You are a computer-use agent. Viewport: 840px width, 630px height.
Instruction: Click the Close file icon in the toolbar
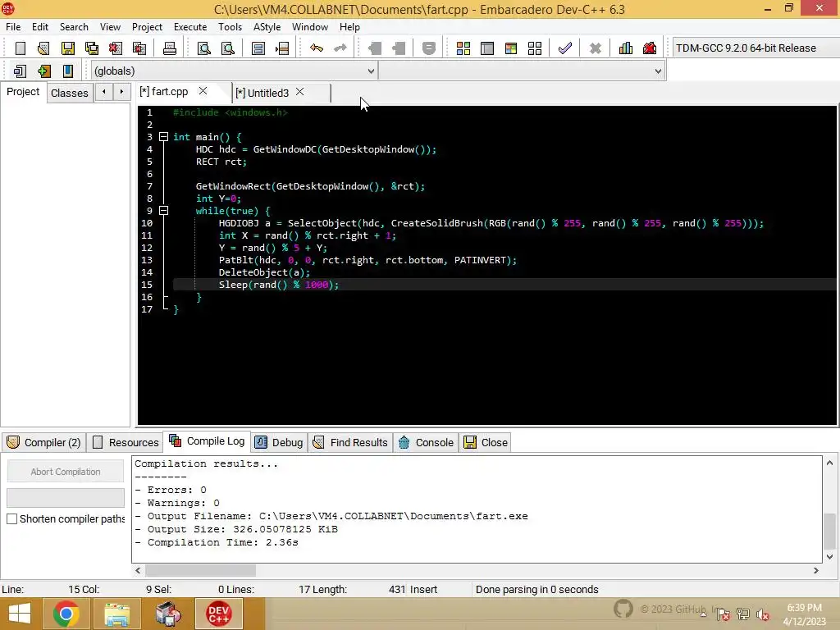(115, 48)
